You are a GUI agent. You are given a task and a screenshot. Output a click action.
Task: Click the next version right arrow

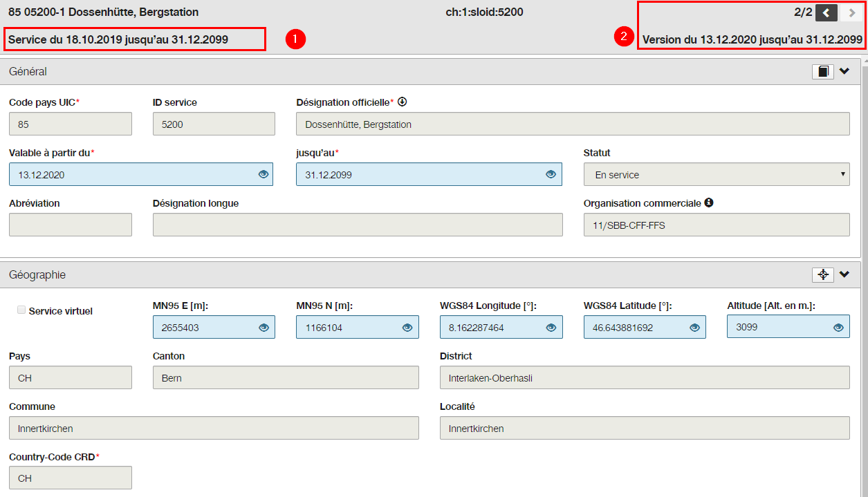pyautogui.click(x=851, y=12)
